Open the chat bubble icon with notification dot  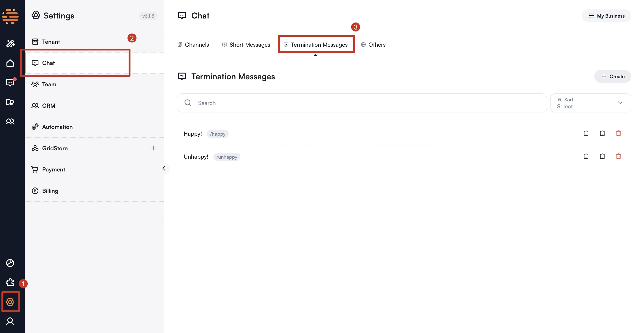[10, 83]
